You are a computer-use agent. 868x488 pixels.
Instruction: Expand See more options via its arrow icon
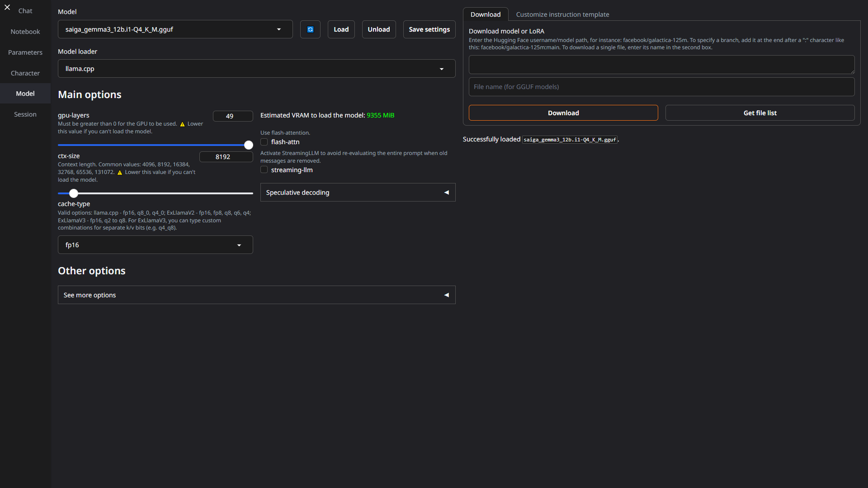[446, 295]
